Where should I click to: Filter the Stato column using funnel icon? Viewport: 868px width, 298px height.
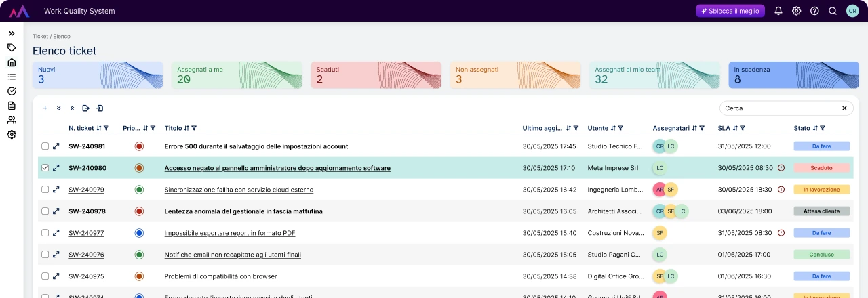coord(823,128)
